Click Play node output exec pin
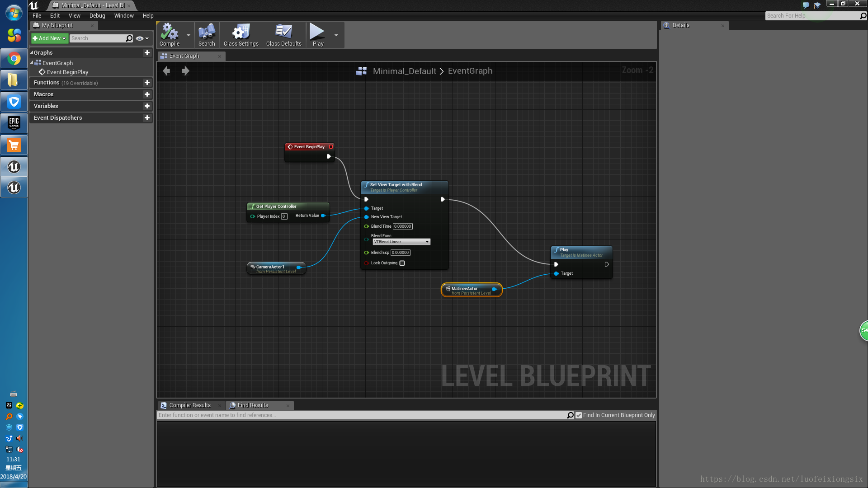The width and height of the screenshot is (868, 488). click(607, 265)
